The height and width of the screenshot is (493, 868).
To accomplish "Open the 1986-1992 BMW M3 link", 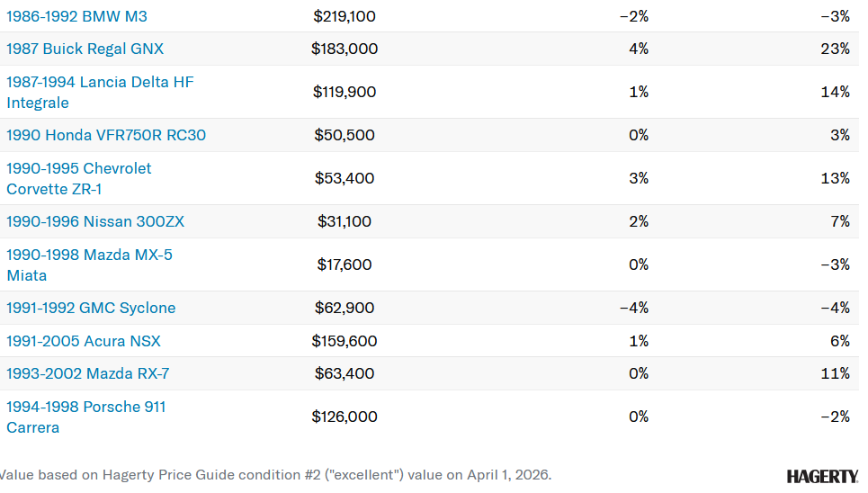I will (76, 16).
